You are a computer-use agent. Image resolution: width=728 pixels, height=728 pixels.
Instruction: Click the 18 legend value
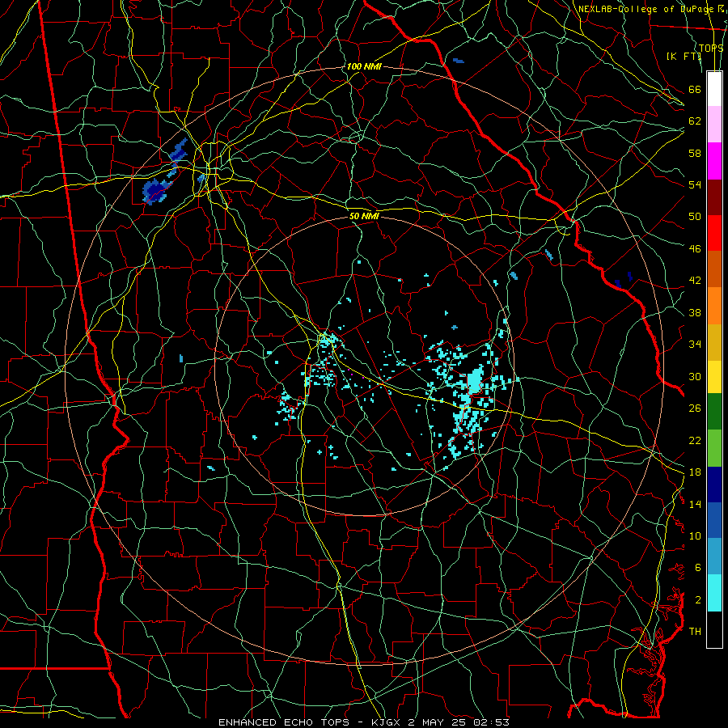pos(695,472)
